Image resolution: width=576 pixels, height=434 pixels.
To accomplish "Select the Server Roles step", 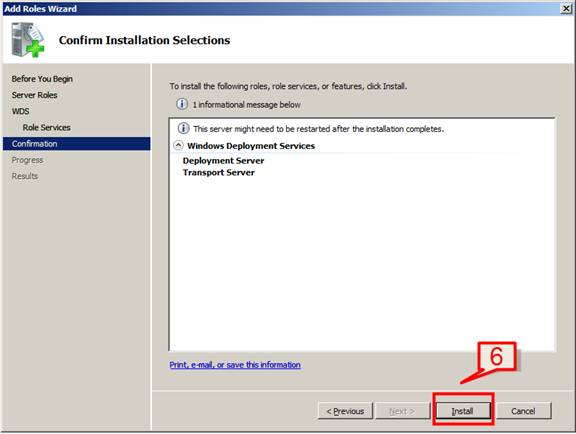I will pyautogui.click(x=35, y=95).
